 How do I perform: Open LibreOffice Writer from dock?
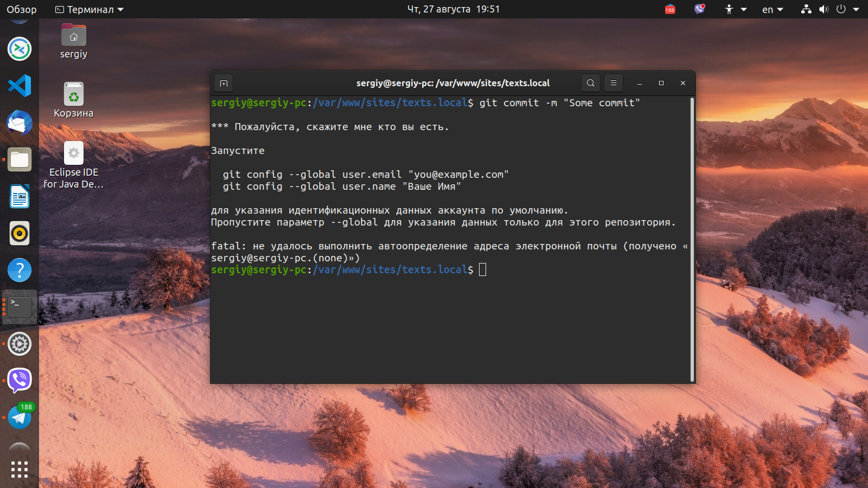pos(20,196)
